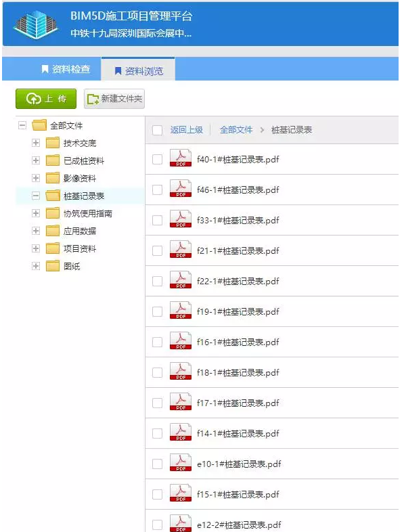
Task: Click the PDF icon of f40-1#桩基记录表.pdf
Action: tap(181, 158)
